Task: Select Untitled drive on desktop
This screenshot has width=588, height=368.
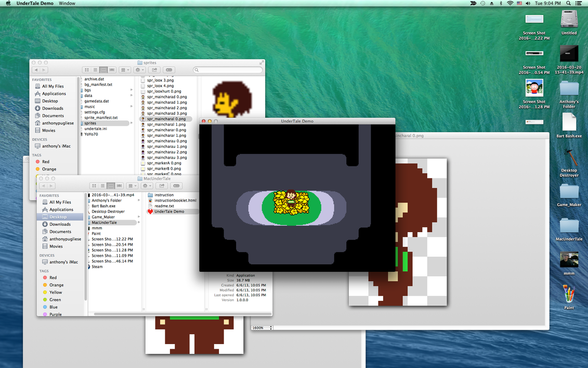Action: 569,19
